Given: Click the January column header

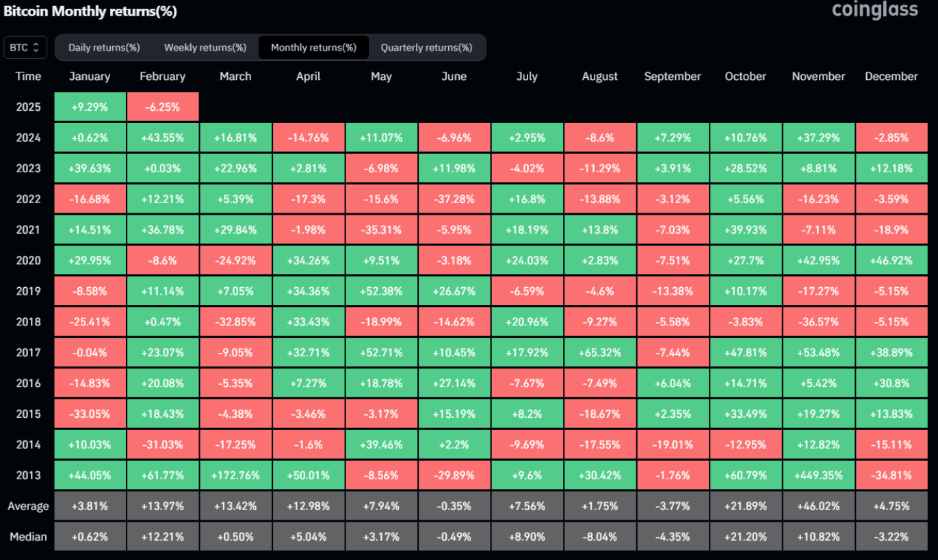Looking at the screenshot, I should point(90,77).
